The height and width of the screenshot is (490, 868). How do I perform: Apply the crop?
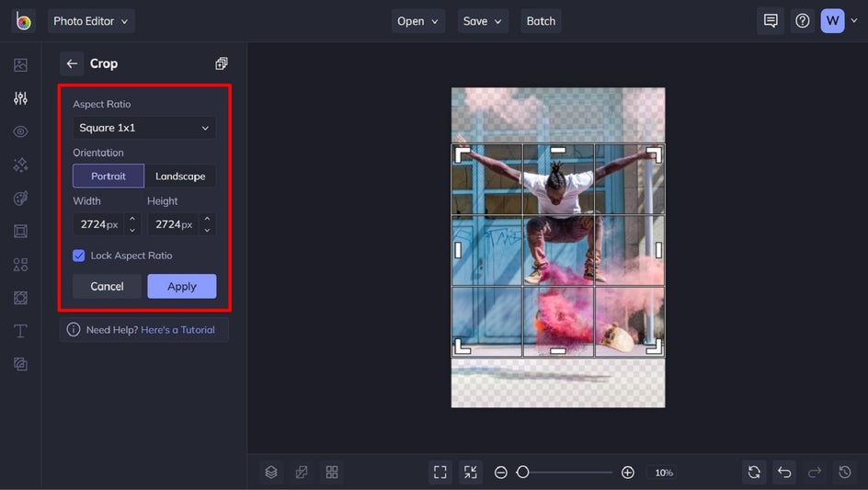coord(181,286)
